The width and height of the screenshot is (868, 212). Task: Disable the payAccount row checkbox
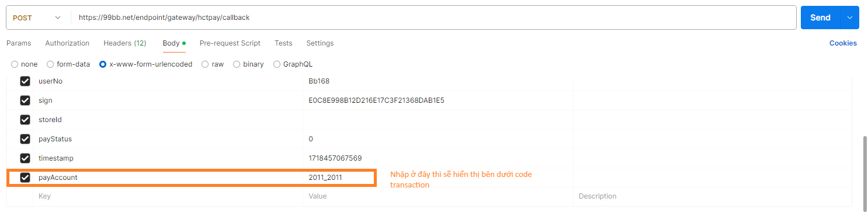point(25,178)
